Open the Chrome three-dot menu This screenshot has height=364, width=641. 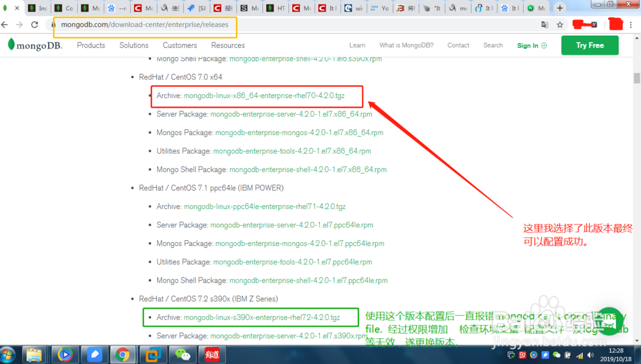(631, 25)
